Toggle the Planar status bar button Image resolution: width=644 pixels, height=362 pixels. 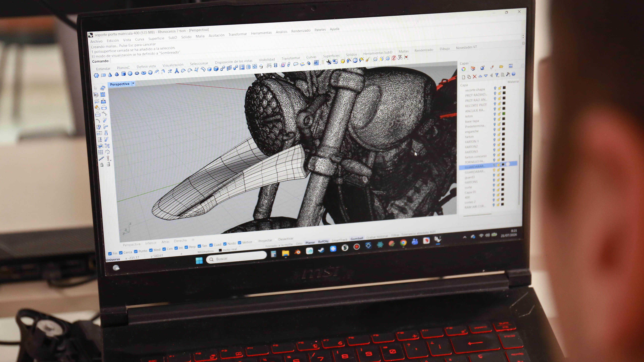[x=310, y=243]
